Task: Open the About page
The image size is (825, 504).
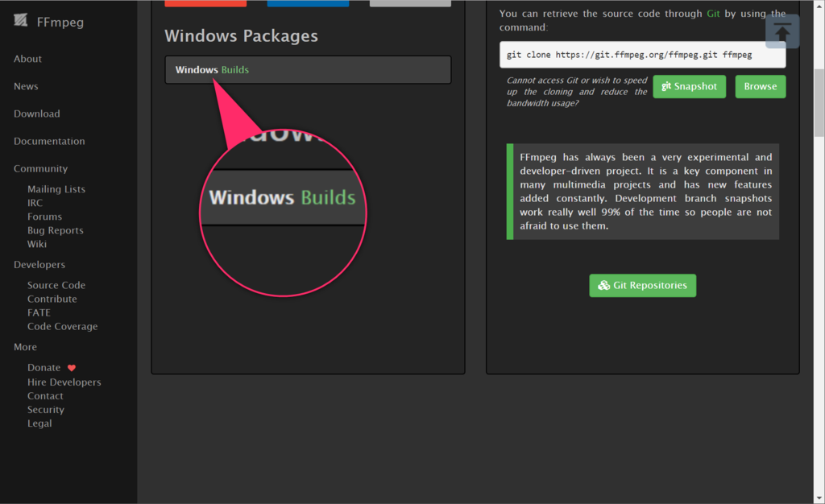Action: [x=27, y=59]
